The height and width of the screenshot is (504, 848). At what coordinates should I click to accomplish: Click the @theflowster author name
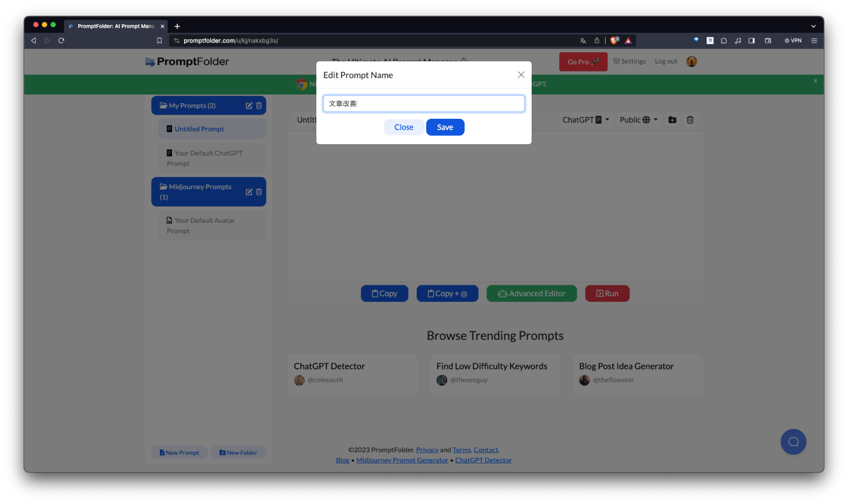coord(613,380)
